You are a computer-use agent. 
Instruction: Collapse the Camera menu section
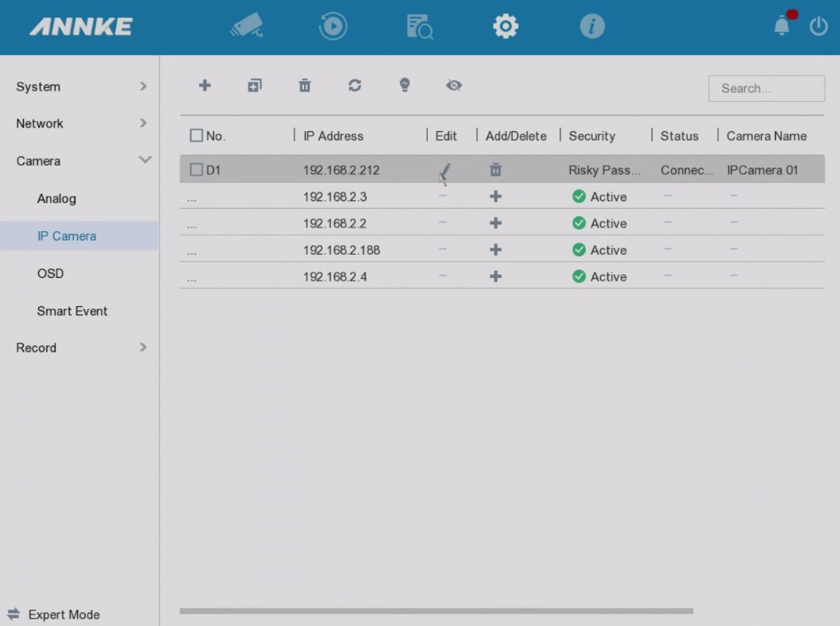click(x=79, y=161)
